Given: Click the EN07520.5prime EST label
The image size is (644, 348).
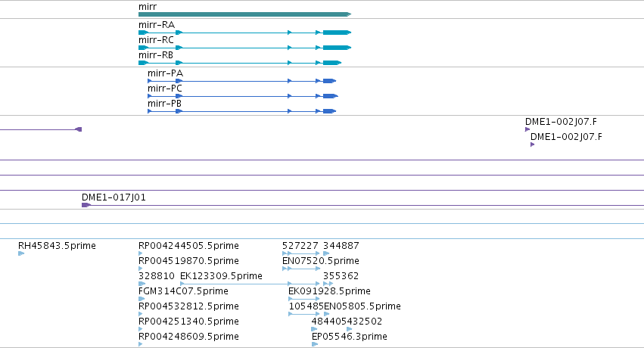Looking at the screenshot, I should (x=320, y=261).
